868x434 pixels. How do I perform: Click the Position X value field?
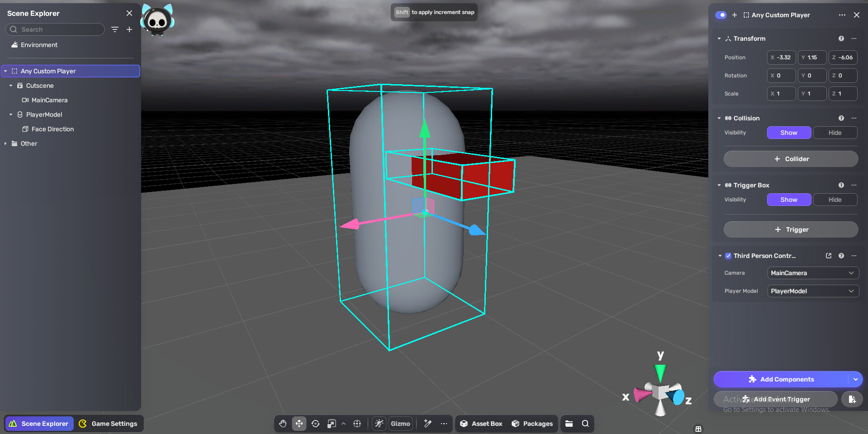coord(781,57)
